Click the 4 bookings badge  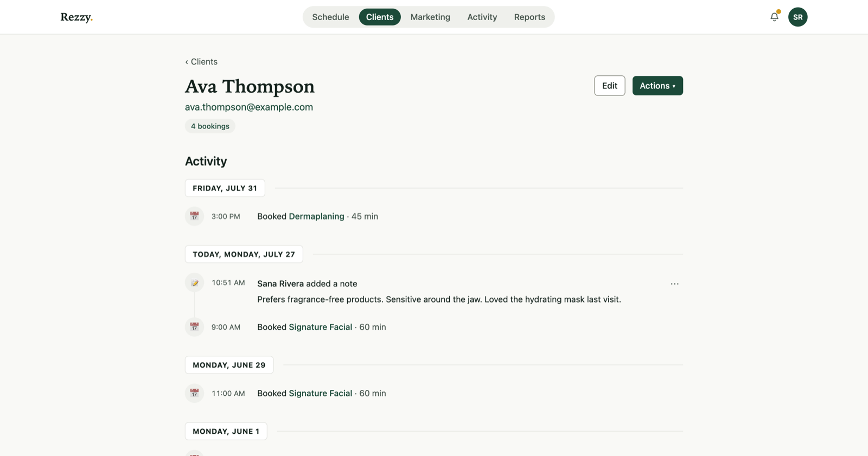(210, 126)
